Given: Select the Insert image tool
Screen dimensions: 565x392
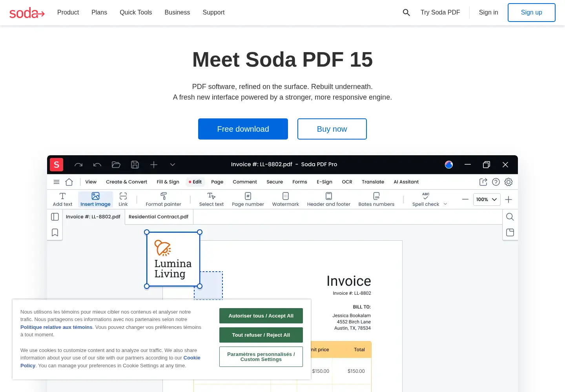Looking at the screenshot, I should tap(95, 200).
